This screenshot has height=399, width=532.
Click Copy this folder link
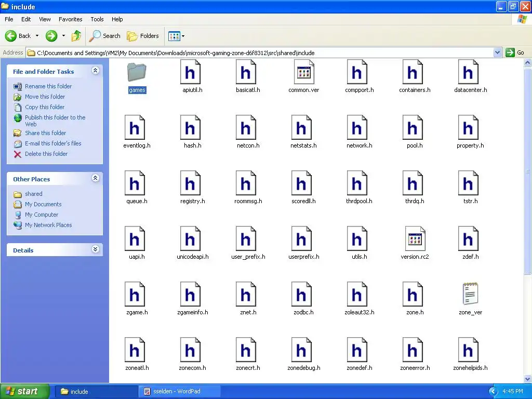(x=45, y=107)
